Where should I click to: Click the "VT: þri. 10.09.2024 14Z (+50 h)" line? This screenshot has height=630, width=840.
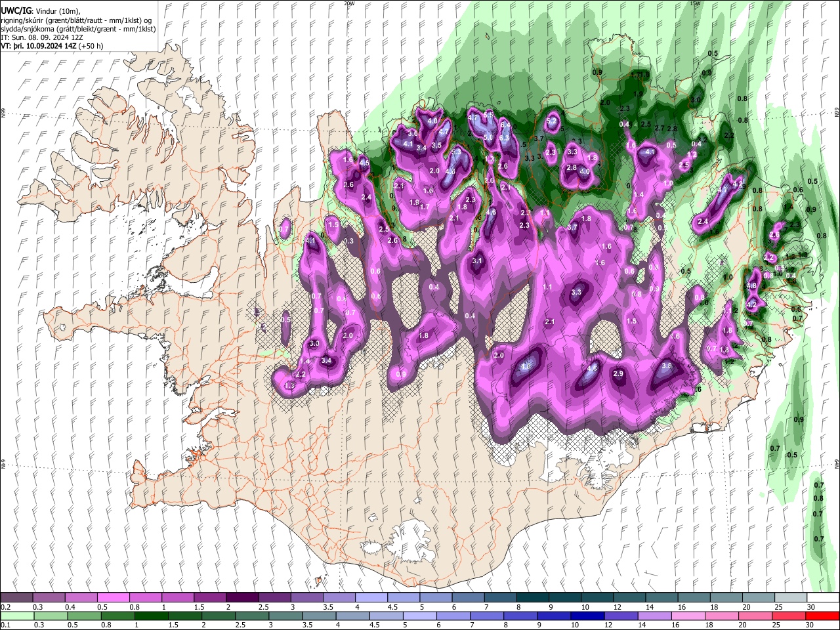(x=52, y=47)
